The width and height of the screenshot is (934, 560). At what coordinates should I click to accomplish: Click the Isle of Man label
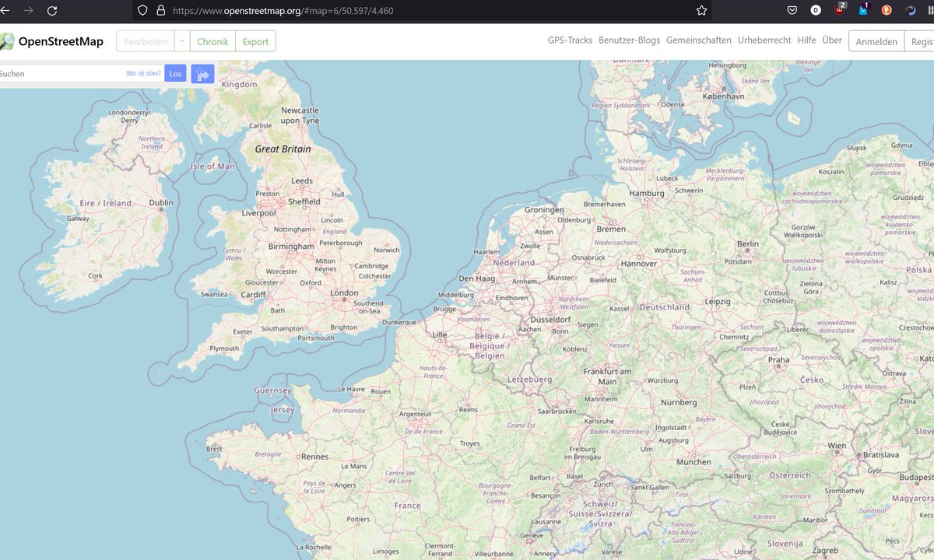click(212, 166)
